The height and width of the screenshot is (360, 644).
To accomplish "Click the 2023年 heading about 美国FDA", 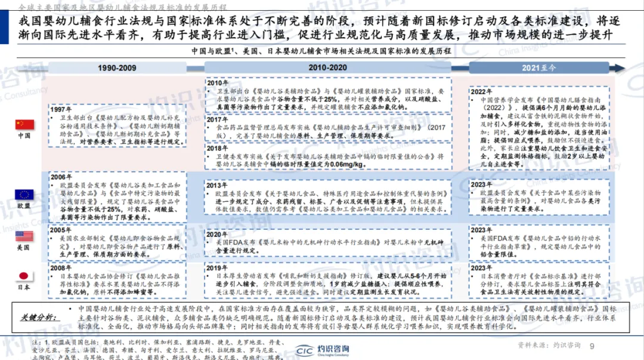I will click(481, 230).
